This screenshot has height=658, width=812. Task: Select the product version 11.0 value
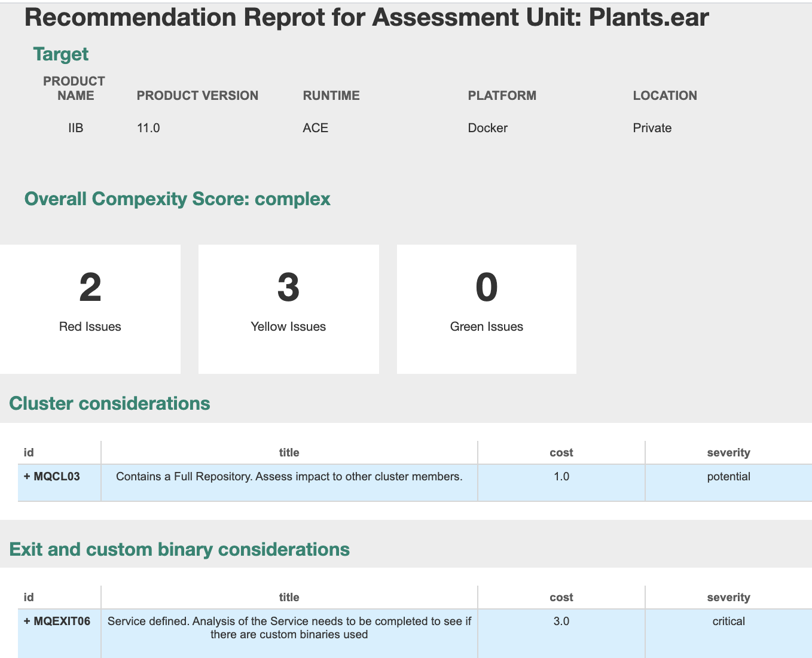[x=148, y=127]
